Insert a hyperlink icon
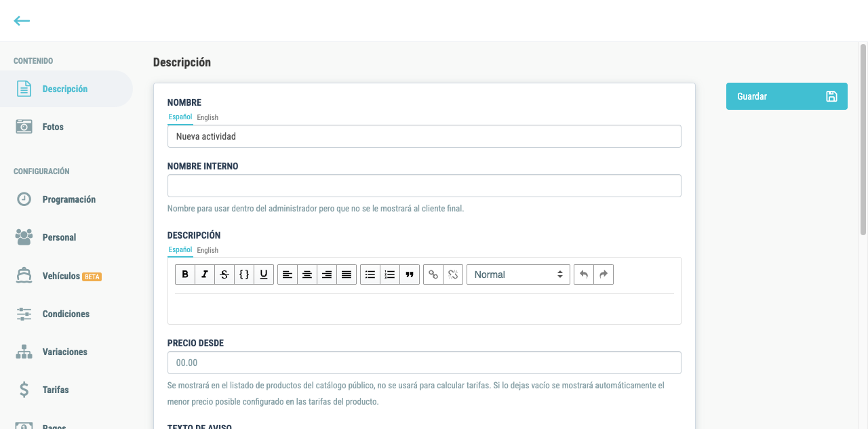Viewport: 868px width, 429px height. pos(433,274)
